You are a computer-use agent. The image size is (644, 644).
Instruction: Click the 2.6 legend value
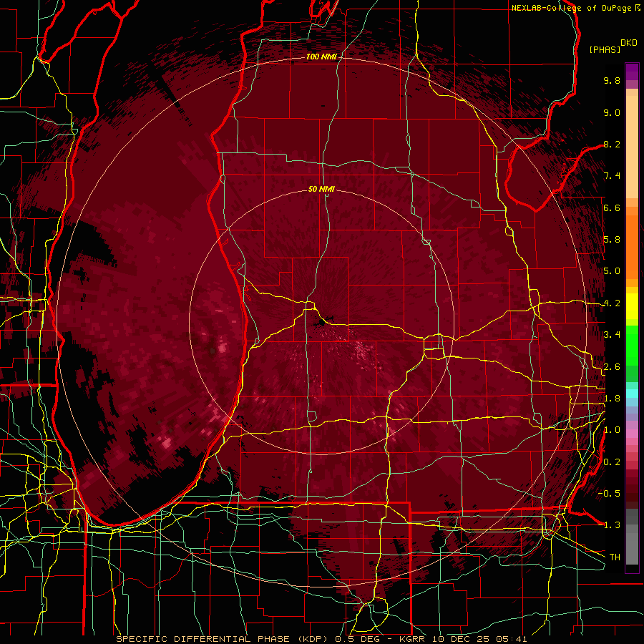pyautogui.click(x=612, y=367)
